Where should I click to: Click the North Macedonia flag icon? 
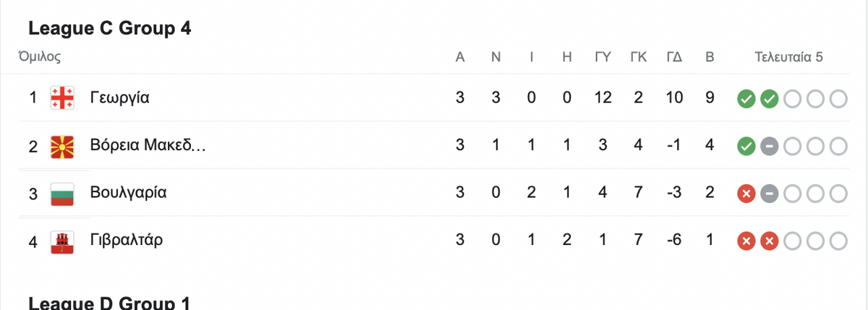pos(62,146)
